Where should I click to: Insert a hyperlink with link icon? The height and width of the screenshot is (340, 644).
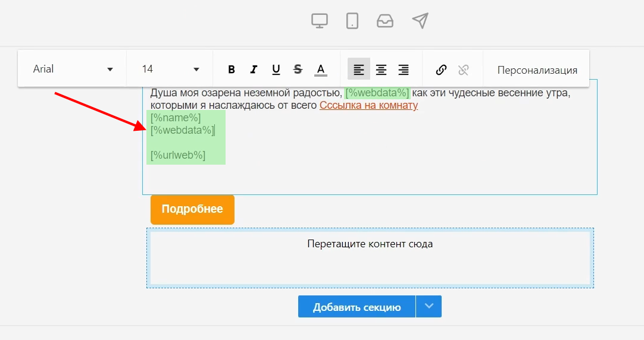point(441,70)
